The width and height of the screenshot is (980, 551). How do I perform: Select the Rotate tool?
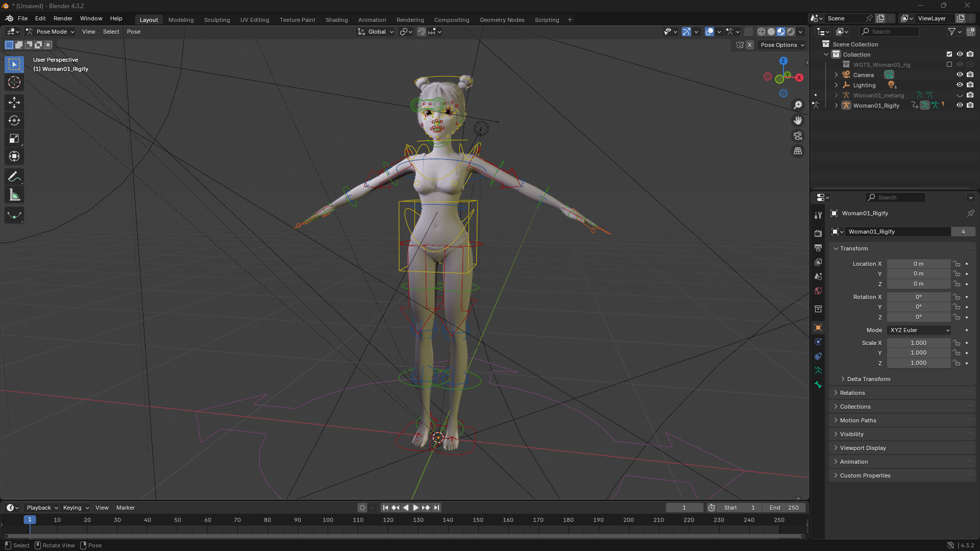14,120
